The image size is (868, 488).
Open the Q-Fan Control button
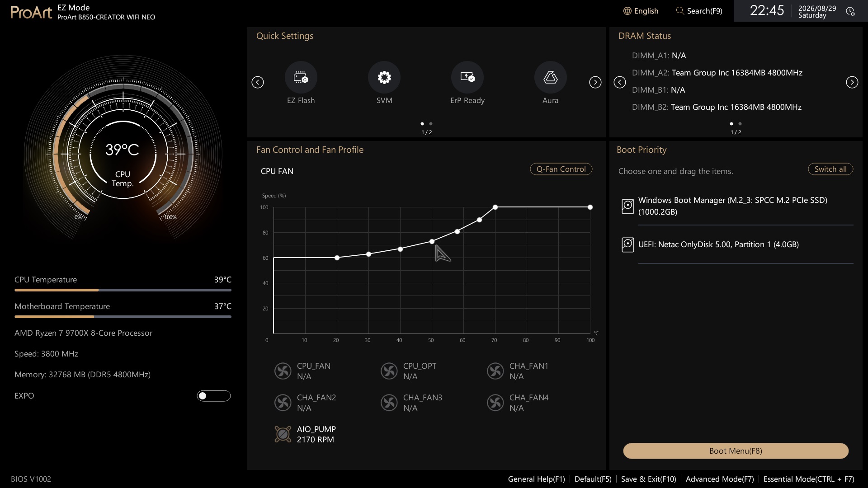click(x=561, y=169)
